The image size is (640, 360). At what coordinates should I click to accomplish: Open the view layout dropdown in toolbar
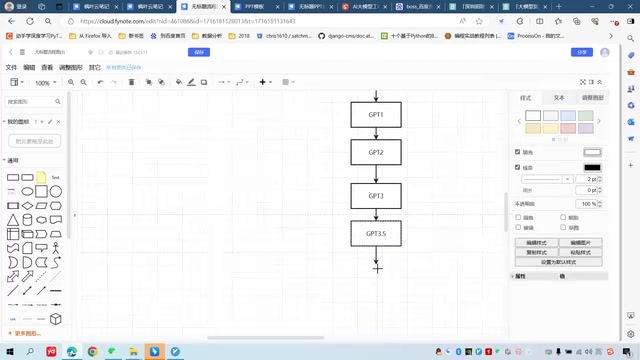pos(17,82)
